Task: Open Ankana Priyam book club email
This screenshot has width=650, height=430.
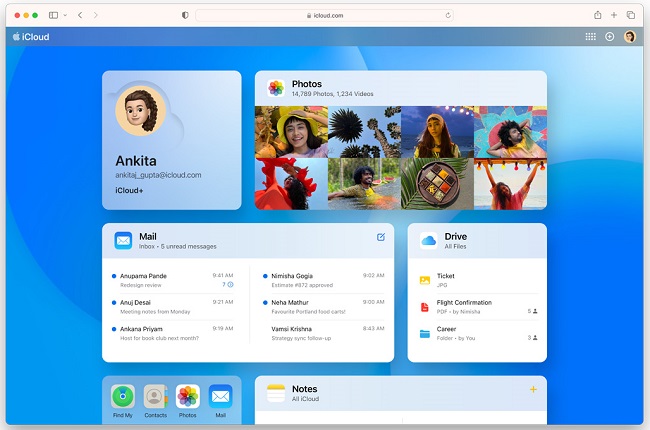Action: (x=172, y=333)
